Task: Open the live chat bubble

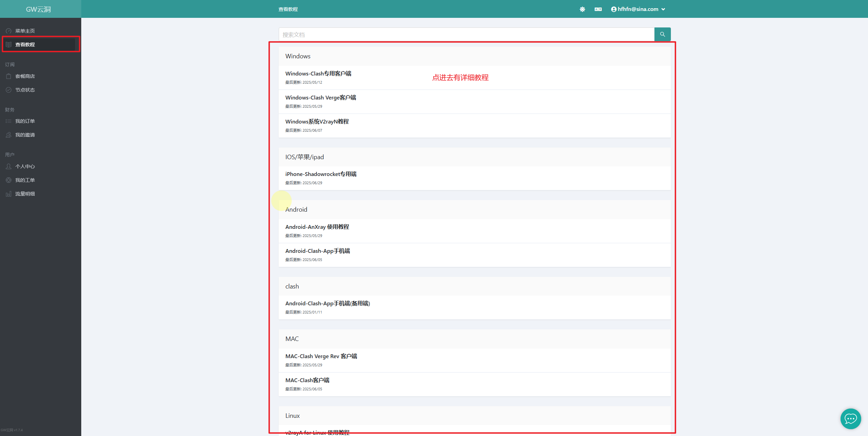Action: click(x=851, y=419)
